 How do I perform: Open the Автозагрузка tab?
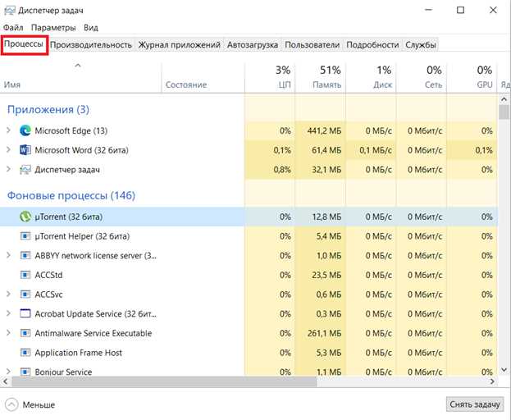click(x=253, y=45)
